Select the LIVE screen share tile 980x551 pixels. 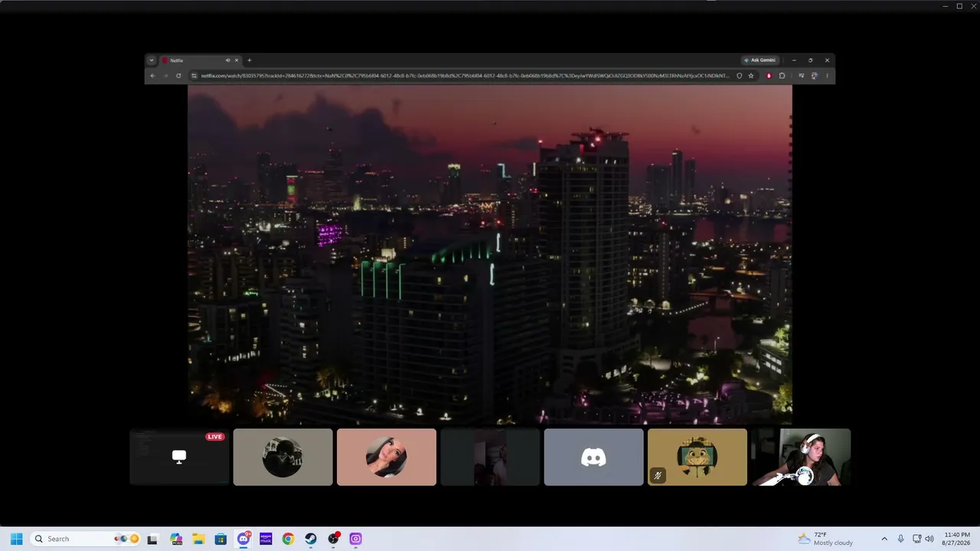point(179,457)
